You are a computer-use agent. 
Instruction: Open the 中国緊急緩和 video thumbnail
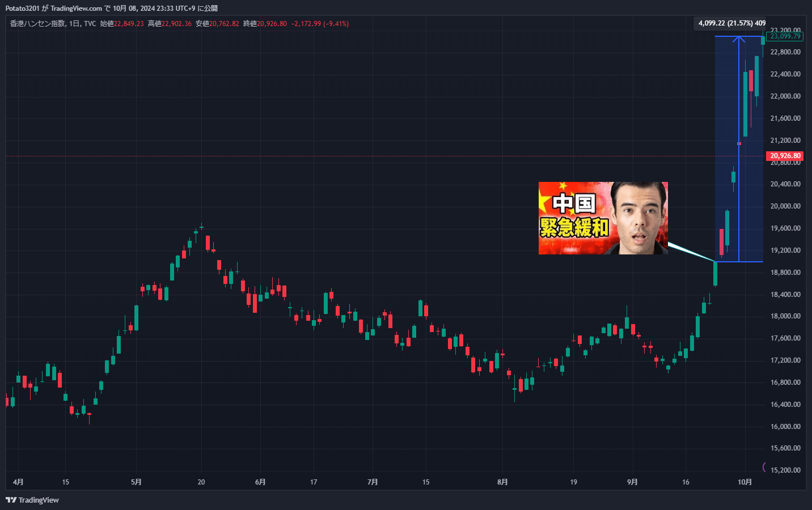tap(603, 218)
